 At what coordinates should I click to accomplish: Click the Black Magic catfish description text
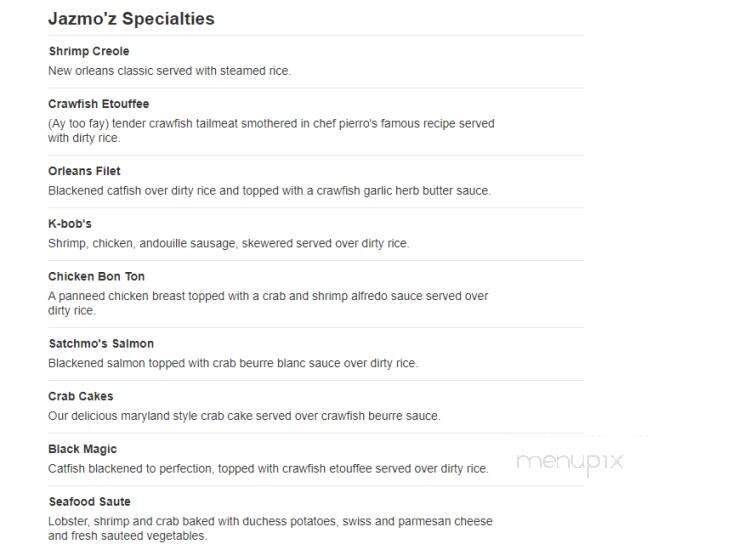click(x=268, y=469)
